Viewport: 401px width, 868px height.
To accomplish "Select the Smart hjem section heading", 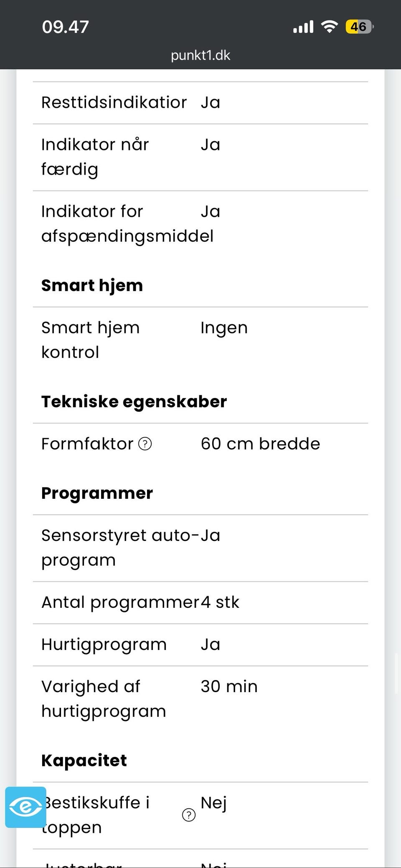I will (x=92, y=286).
